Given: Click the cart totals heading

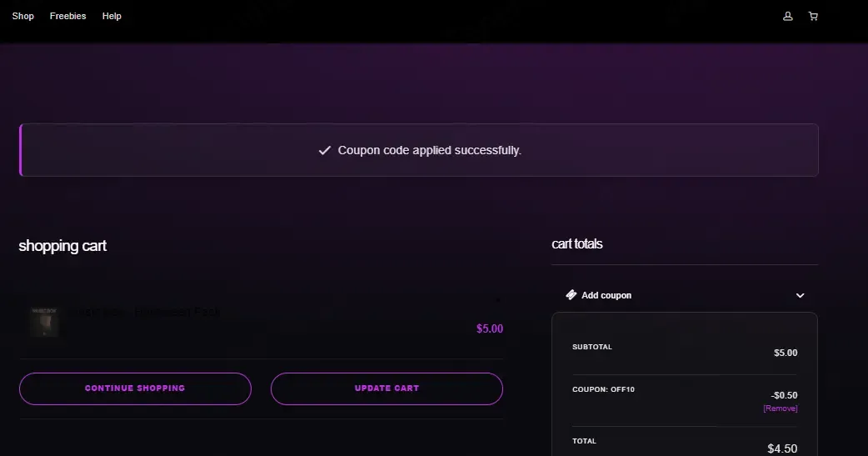Looking at the screenshot, I should [576, 243].
